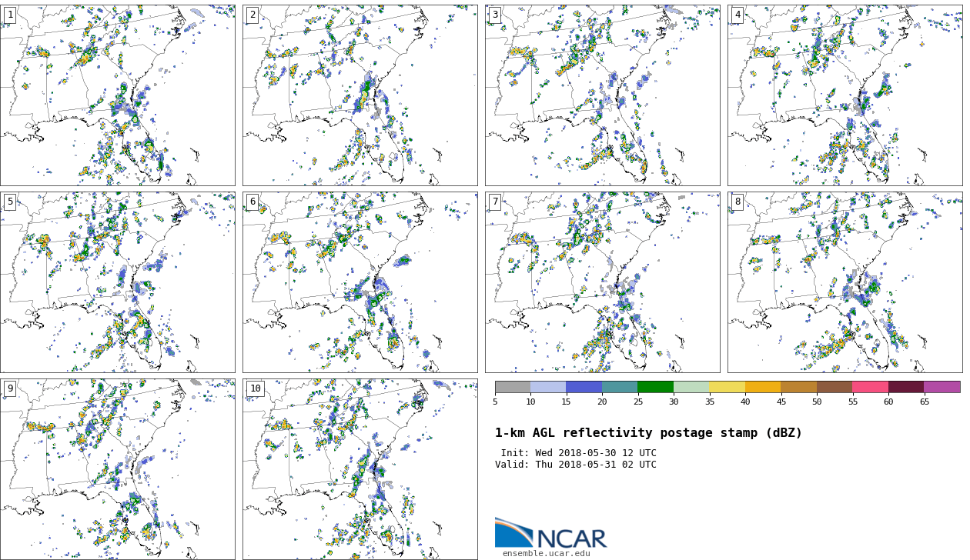Click the '8' member number label
Image resolution: width=970 pixels, height=560 pixels.
click(x=738, y=202)
